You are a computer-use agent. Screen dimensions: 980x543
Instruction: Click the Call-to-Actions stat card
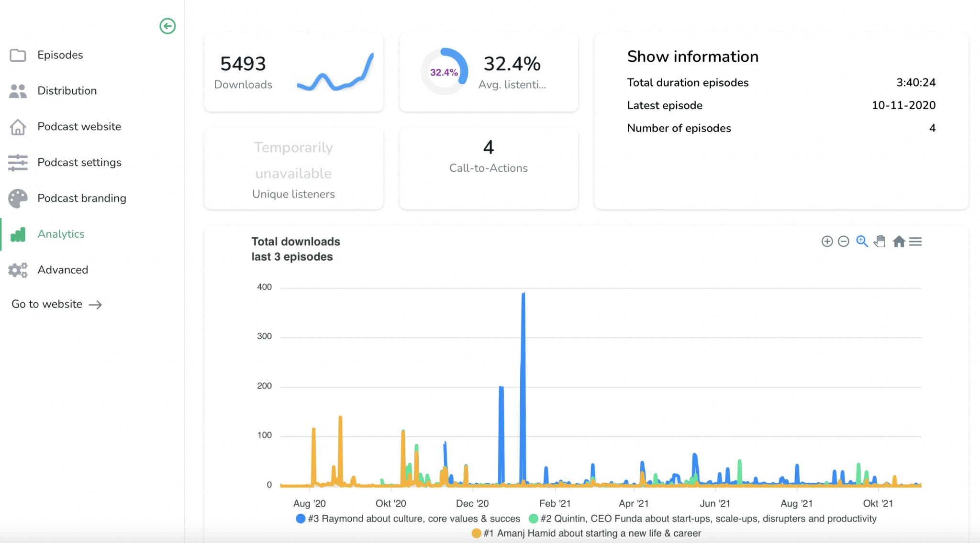[x=488, y=168]
